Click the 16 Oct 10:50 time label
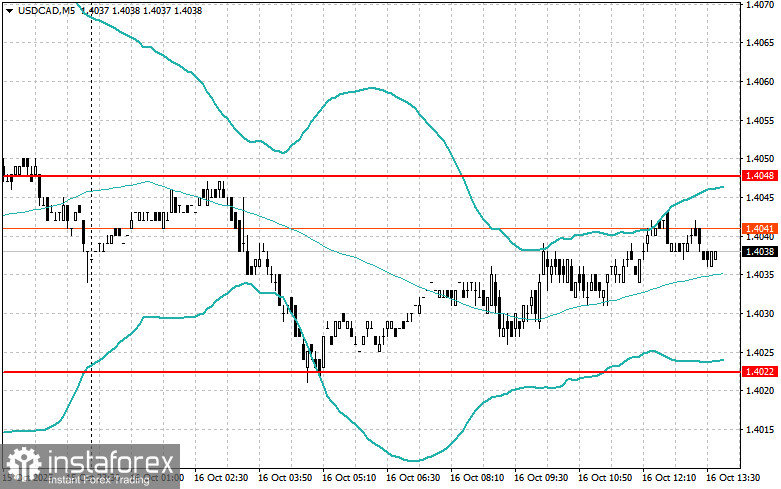The width and height of the screenshot is (781, 489). tap(605, 478)
